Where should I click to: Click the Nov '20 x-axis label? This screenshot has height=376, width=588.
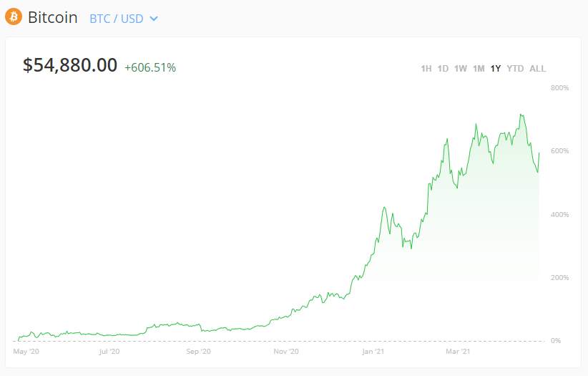(x=285, y=352)
